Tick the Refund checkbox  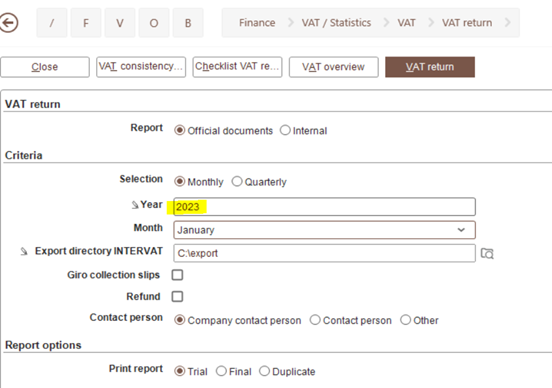(x=177, y=296)
